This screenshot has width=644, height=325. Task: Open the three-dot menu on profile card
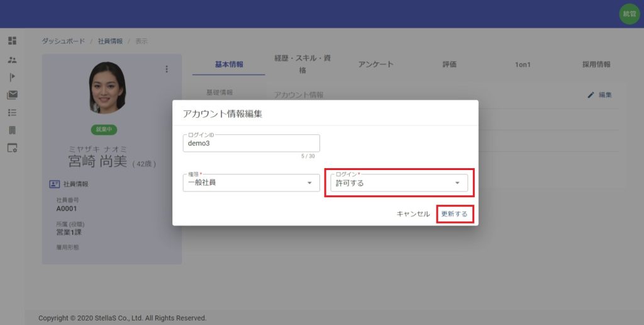[x=167, y=69]
